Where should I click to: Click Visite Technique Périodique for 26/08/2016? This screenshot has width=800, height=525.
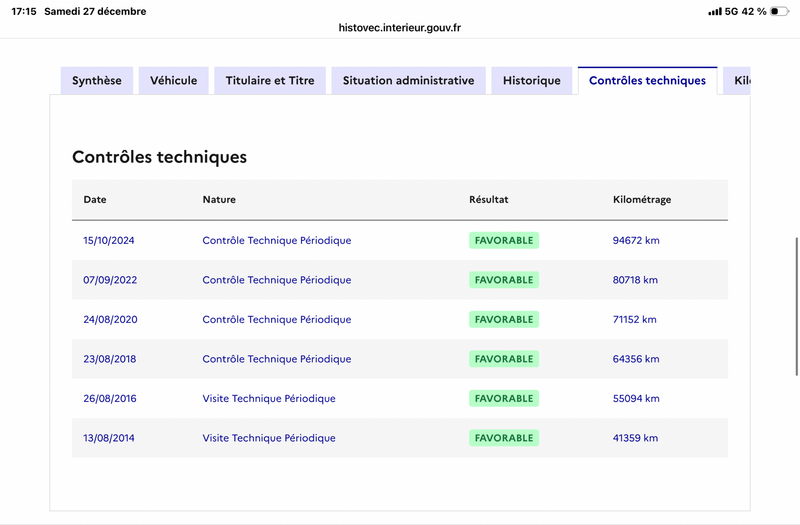click(x=269, y=399)
